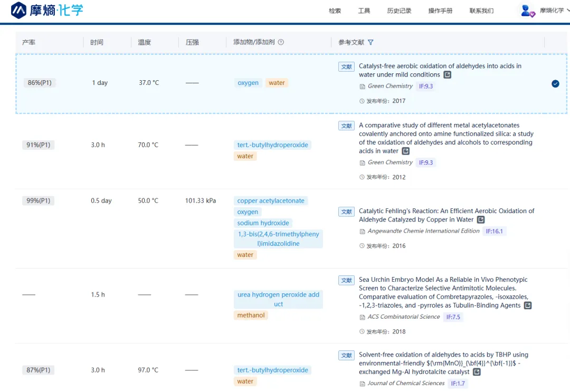Viewport: 570px width, 392px height.
Task: Open filter icon next to 参考文献 header
Action: (x=370, y=42)
